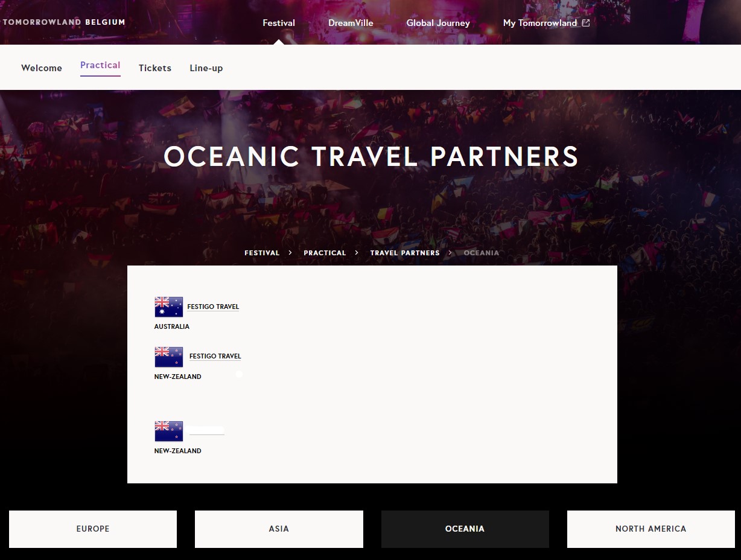Click the Australia flag icon
The width and height of the screenshot is (741, 560).
pyautogui.click(x=168, y=307)
